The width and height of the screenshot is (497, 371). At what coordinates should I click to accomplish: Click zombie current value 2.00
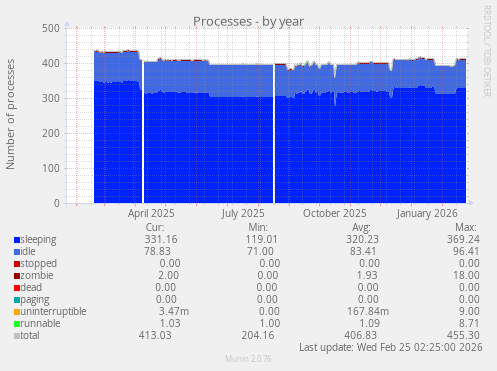pyautogui.click(x=168, y=275)
